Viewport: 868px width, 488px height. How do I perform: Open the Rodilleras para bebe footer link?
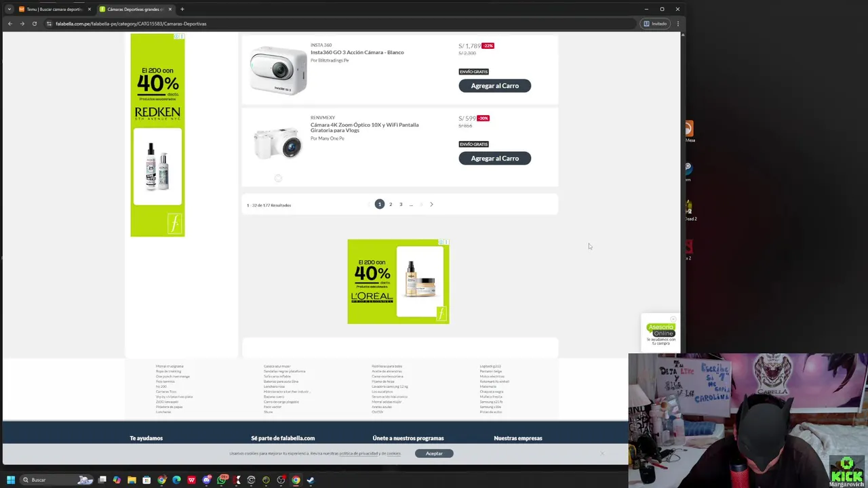click(387, 366)
